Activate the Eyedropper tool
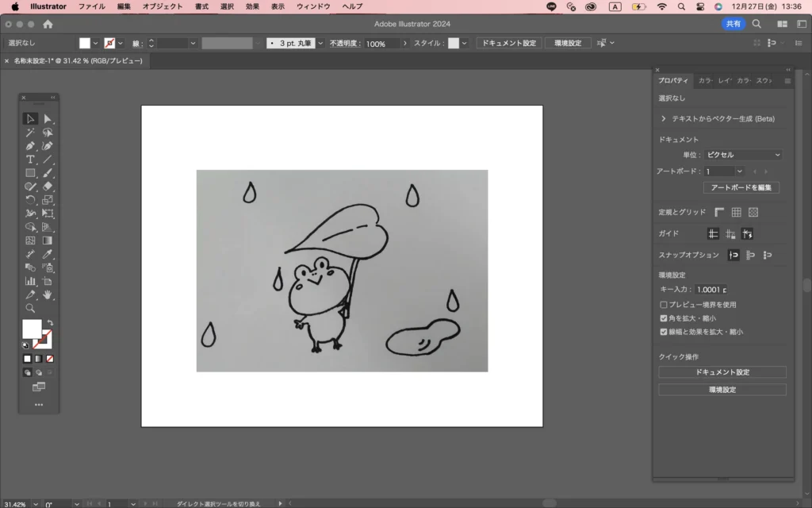The image size is (812, 508). [48, 254]
